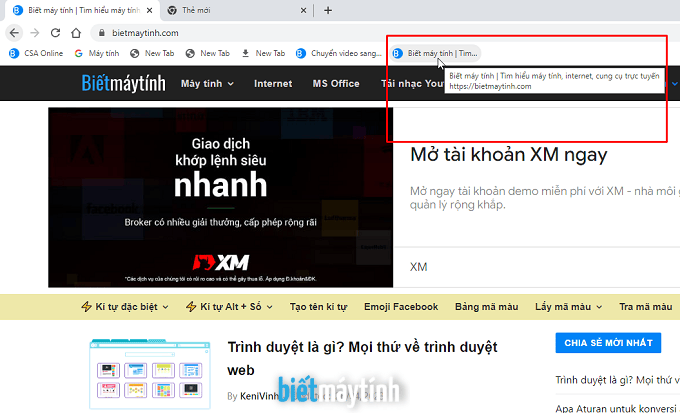
Task: Open the browser article thumbnail image
Action: [x=150, y=374]
